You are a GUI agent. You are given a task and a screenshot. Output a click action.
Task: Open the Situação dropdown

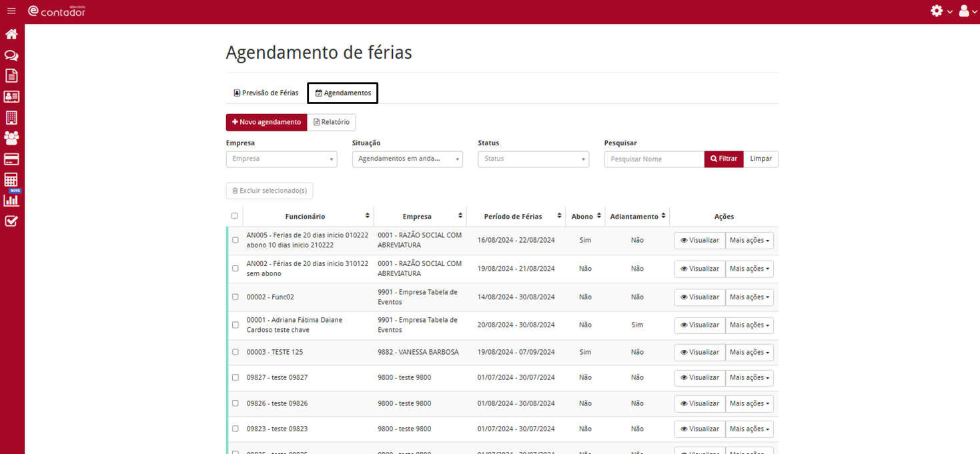click(407, 159)
